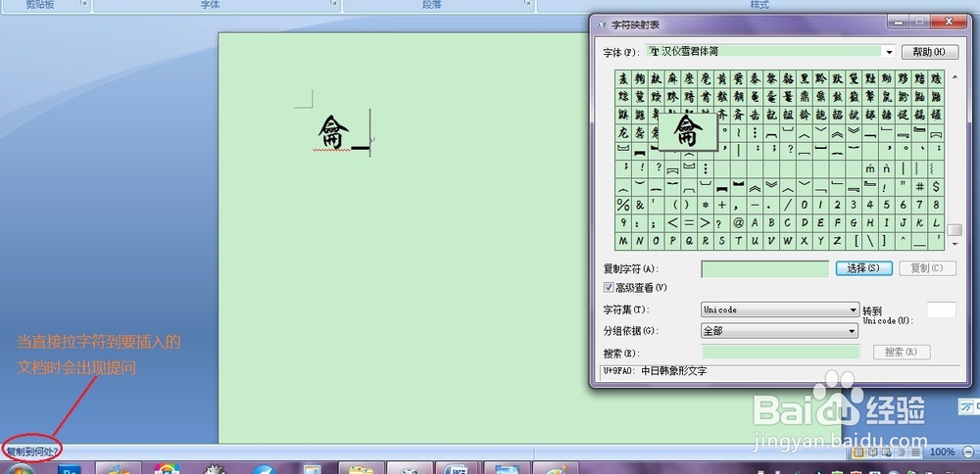Select the # character cell
980x474 pixels.
point(920,186)
